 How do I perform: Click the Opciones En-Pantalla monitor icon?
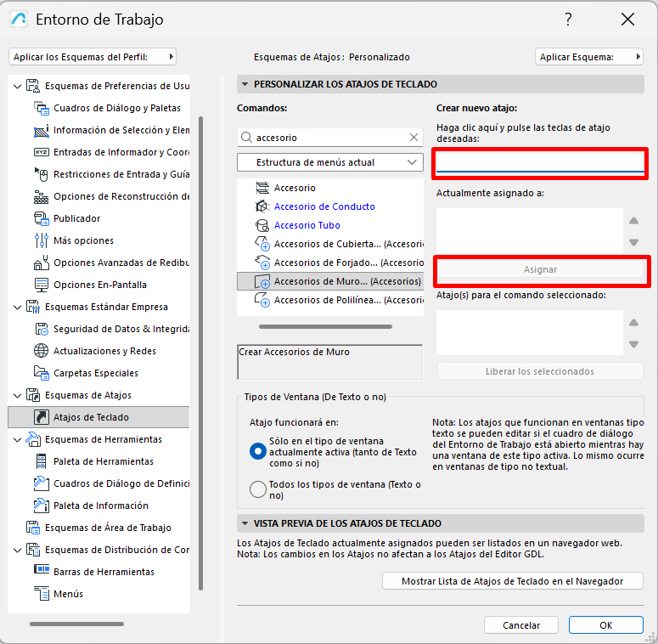41,285
